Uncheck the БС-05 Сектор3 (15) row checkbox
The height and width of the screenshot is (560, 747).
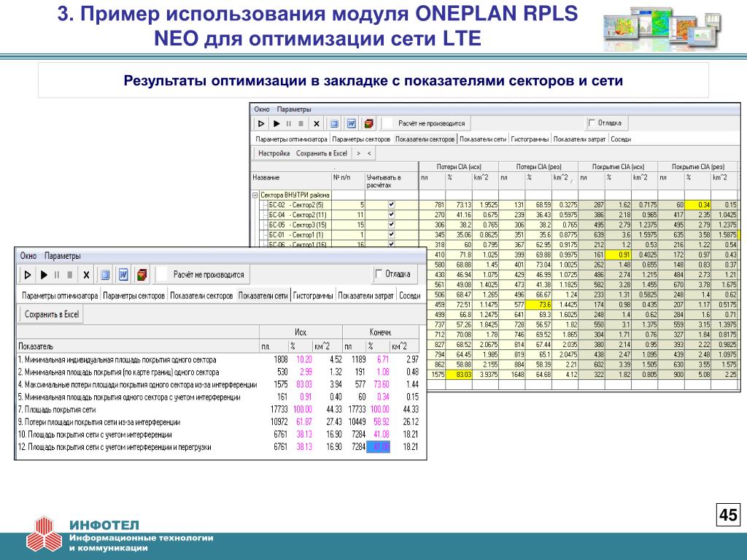tap(391, 225)
